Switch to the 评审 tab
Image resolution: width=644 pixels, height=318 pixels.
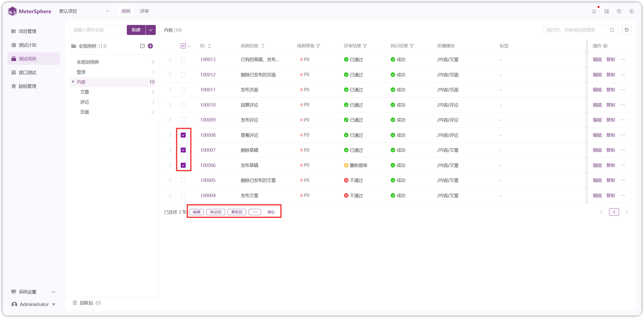click(144, 11)
